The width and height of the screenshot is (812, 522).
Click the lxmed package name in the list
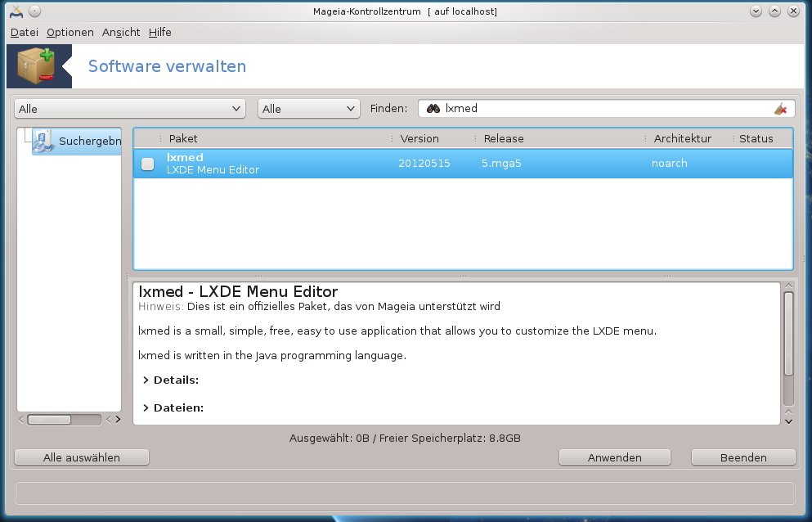(x=185, y=157)
